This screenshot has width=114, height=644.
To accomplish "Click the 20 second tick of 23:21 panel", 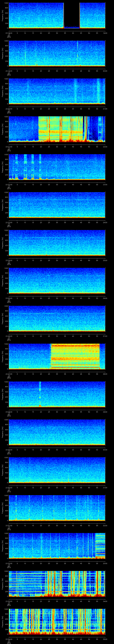I will (x=41, y=147).
